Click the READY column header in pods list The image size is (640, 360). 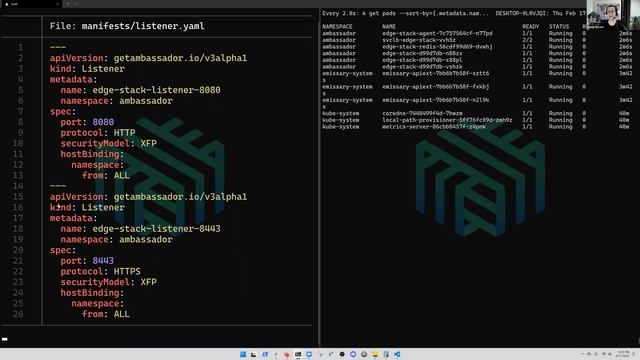point(531,27)
